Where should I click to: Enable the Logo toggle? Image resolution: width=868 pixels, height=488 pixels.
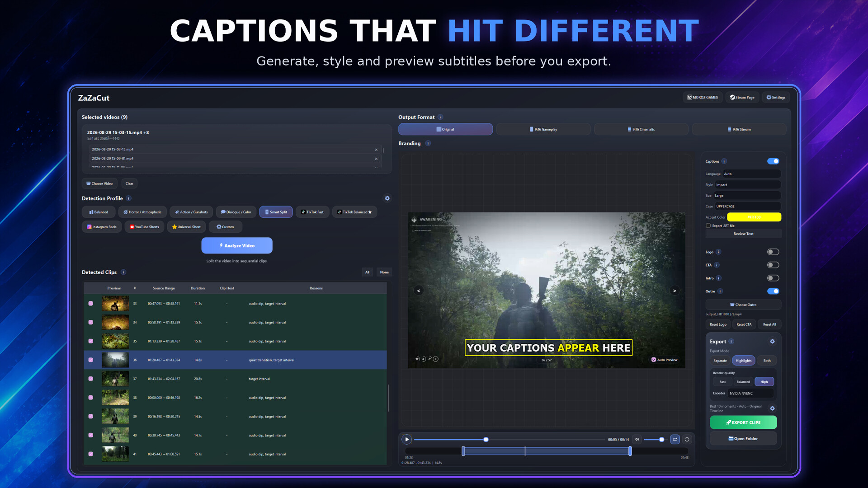773,252
